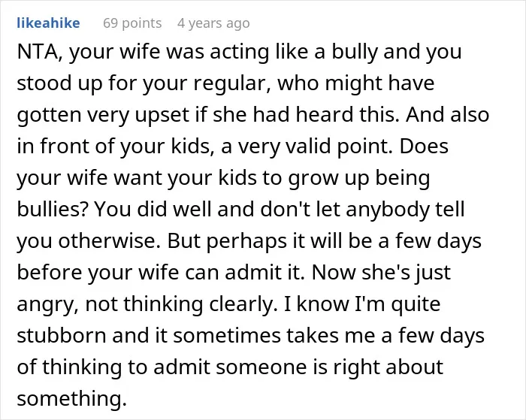Click the phrase But perhaps it will be
Screen dimensions: 526x420
[x=269, y=241]
